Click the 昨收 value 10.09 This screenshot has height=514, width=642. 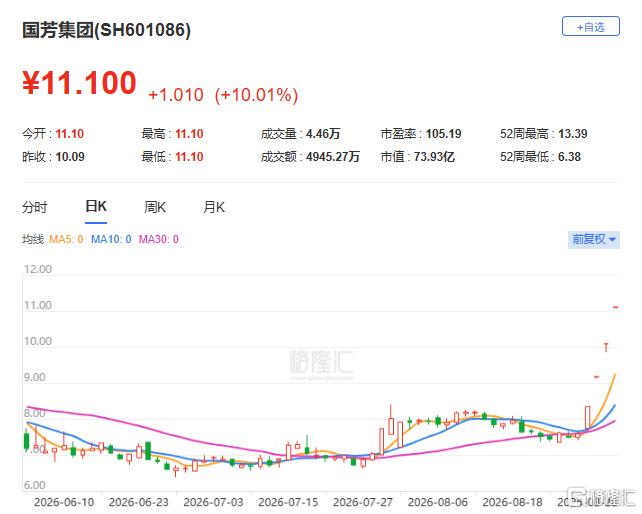[70, 157]
